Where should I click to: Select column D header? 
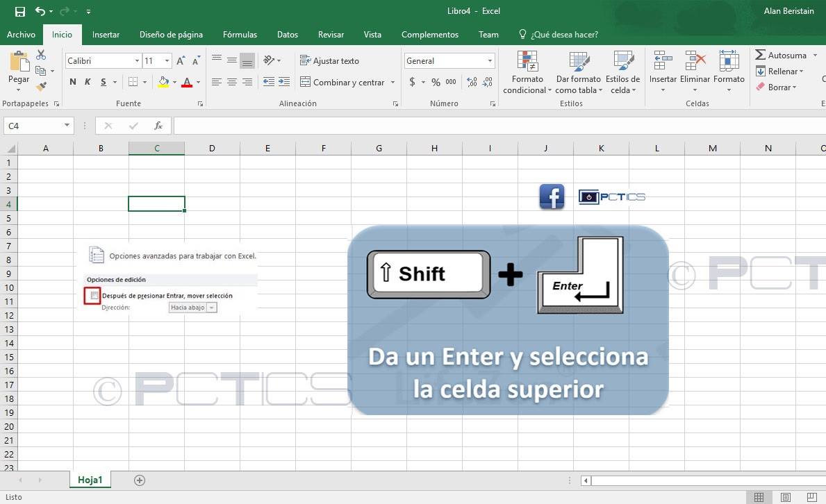point(212,149)
